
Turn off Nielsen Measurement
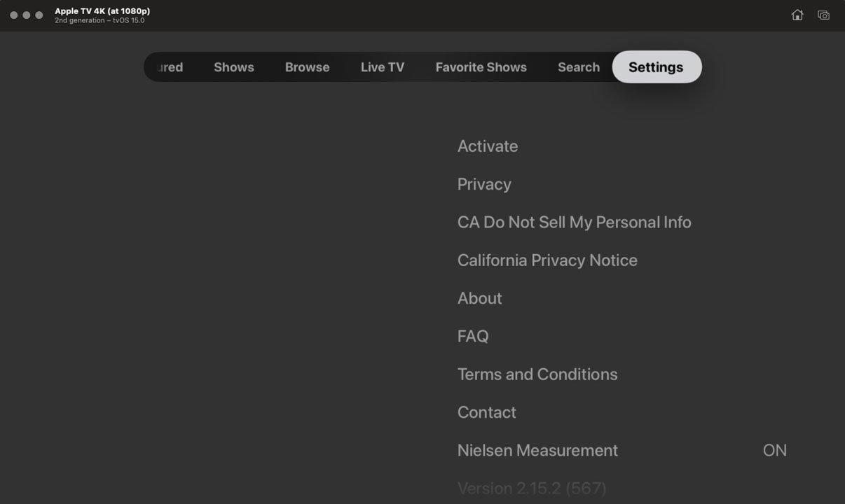pos(537,450)
